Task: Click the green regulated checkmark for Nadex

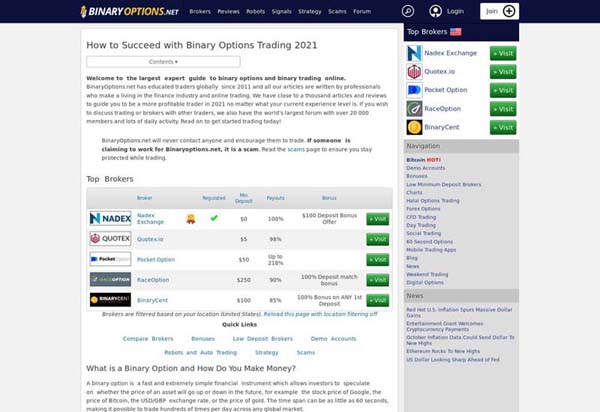Action: click(x=214, y=218)
